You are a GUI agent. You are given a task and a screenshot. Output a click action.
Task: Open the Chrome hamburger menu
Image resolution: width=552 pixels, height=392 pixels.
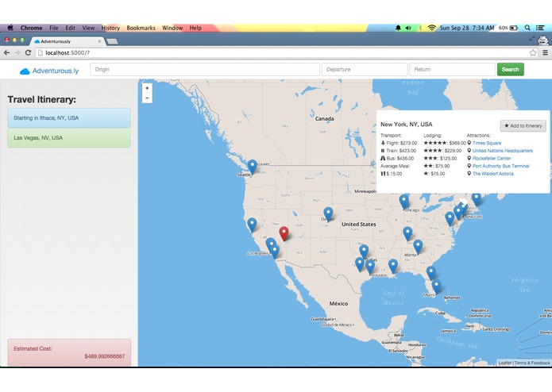click(545, 52)
